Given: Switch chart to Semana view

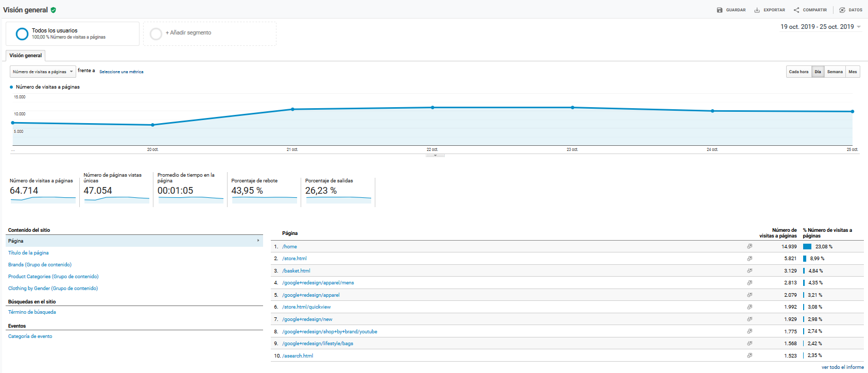Looking at the screenshot, I should coord(835,72).
